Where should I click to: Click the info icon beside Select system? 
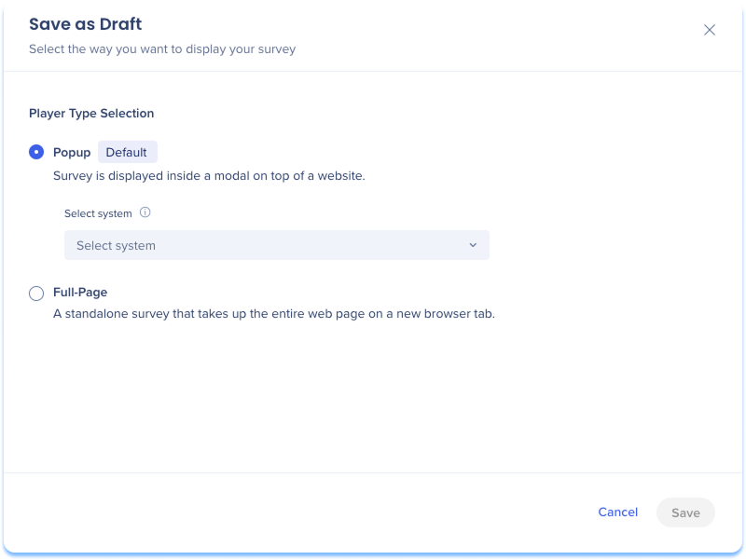(145, 212)
